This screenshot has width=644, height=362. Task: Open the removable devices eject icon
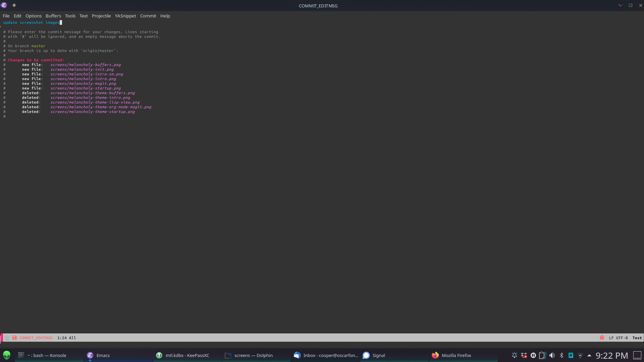pos(571,355)
